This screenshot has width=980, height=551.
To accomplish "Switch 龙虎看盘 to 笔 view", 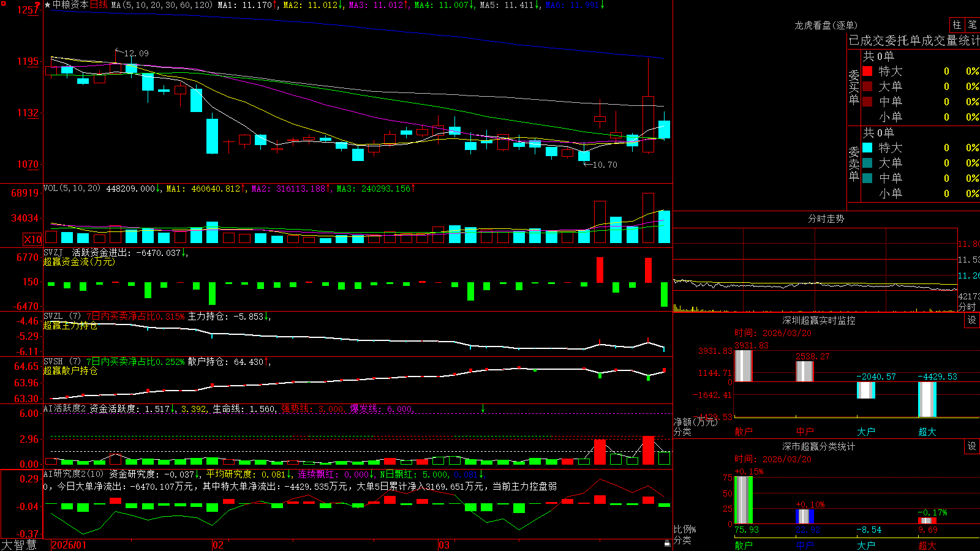I will (x=973, y=24).
